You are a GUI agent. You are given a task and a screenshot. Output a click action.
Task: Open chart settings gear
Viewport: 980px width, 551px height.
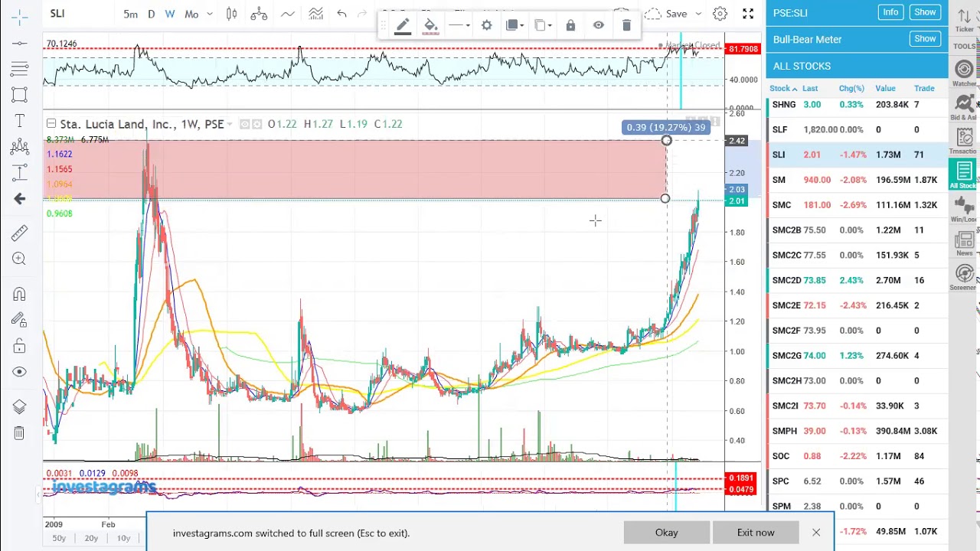click(720, 14)
